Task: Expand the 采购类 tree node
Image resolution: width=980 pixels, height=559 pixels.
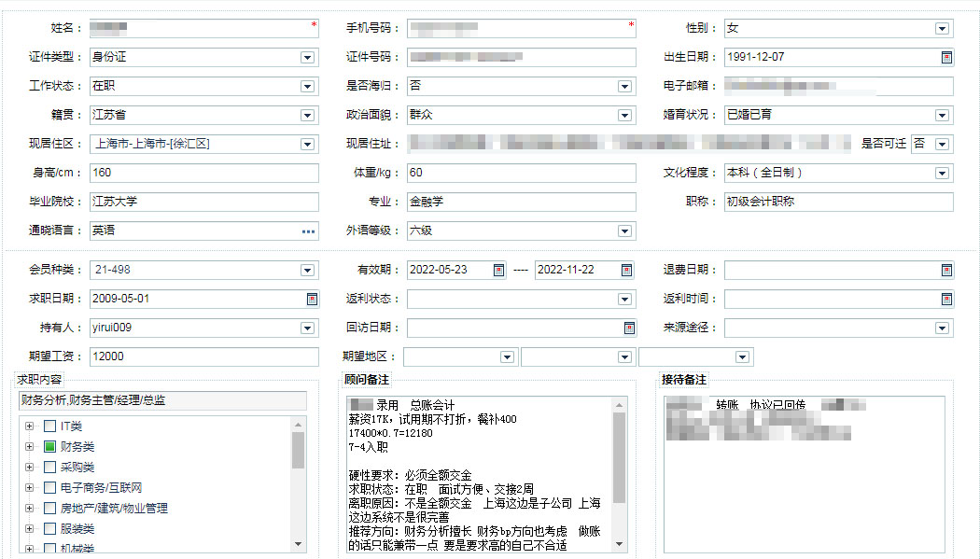Action: click(x=29, y=468)
